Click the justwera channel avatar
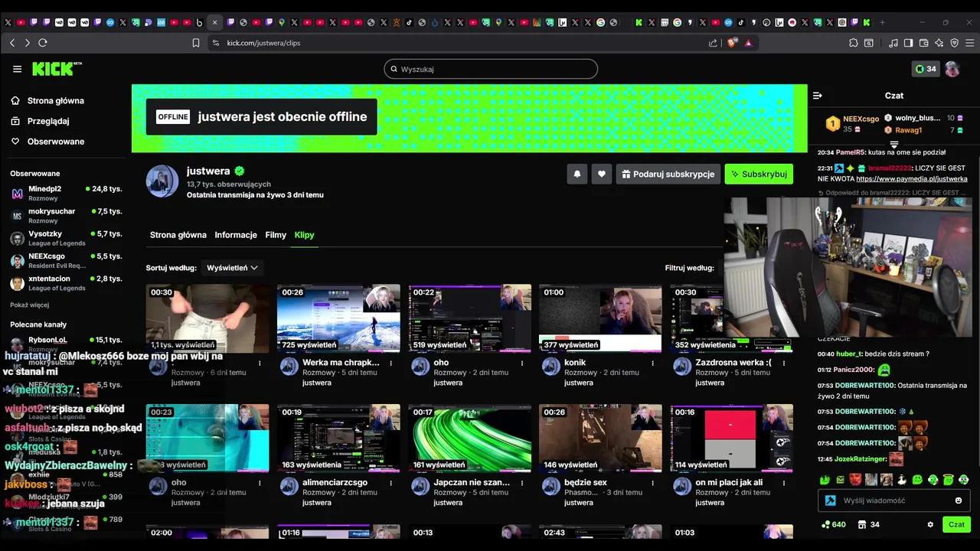 [x=162, y=181]
